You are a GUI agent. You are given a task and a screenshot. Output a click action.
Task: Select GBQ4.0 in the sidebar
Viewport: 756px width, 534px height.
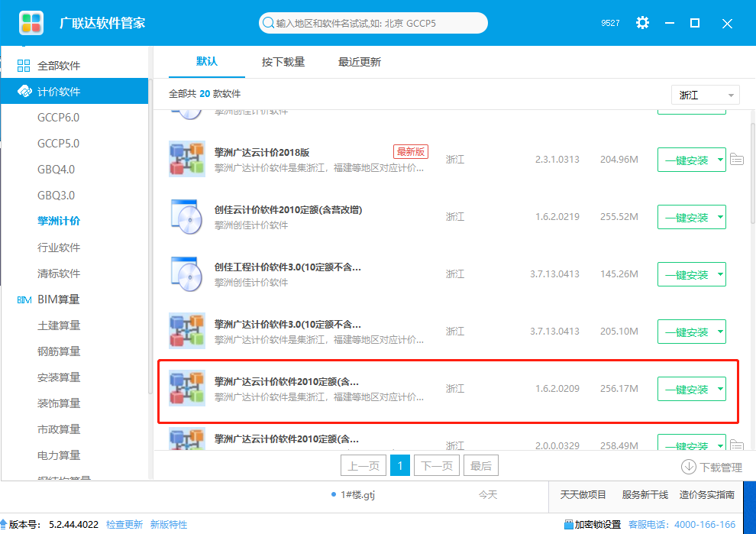[x=56, y=170]
